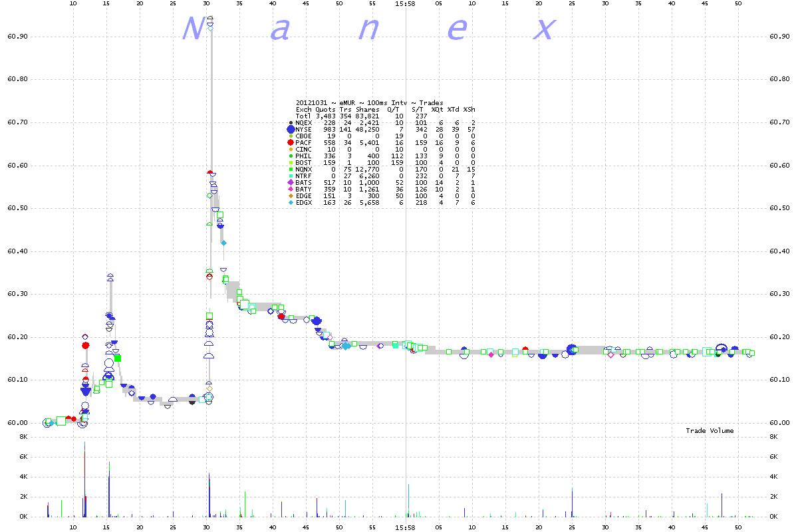Pick the orange EDGE legend diamond
This screenshot has width=798, height=532.
(291, 196)
